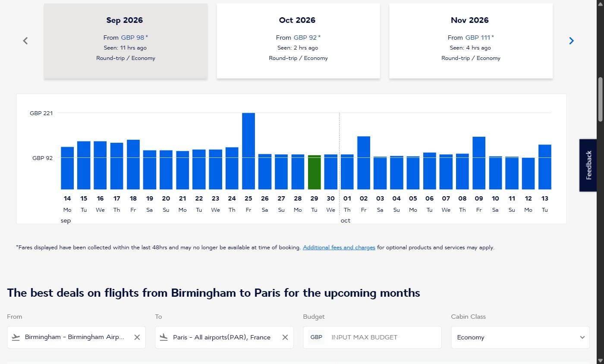Click the best deals Birmingham to Paris heading
Image resolution: width=604 pixels, height=364 pixels.
click(214, 293)
